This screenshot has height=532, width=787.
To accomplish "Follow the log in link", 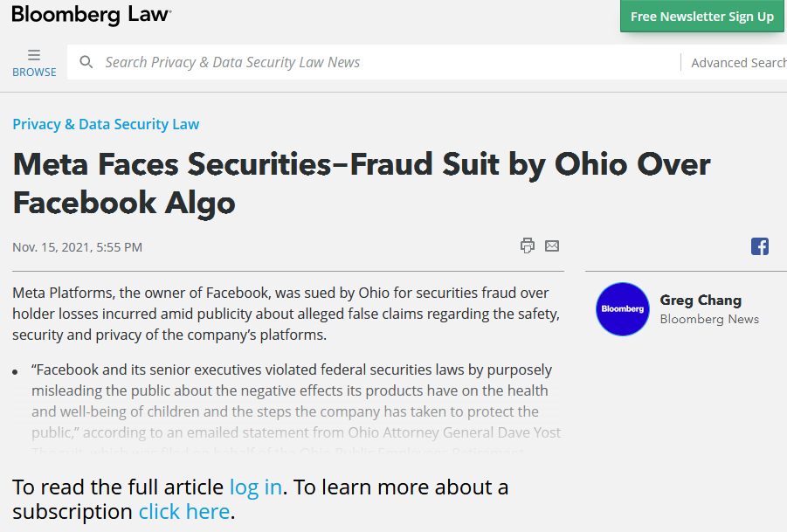I will pos(255,487).
